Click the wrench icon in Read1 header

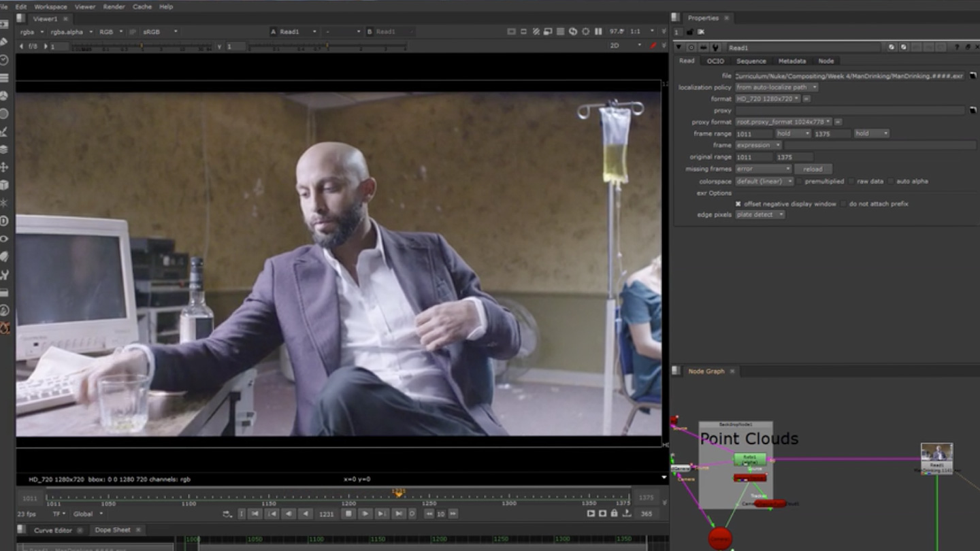715,48
